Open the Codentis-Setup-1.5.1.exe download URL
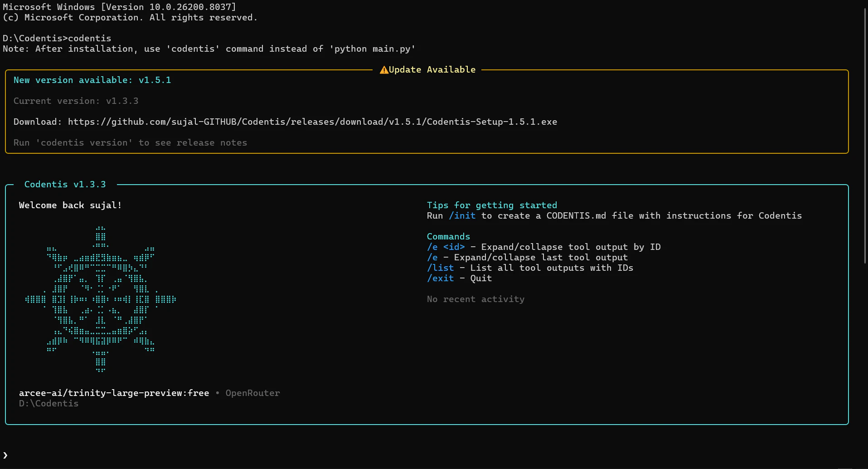 pos(312,122)
